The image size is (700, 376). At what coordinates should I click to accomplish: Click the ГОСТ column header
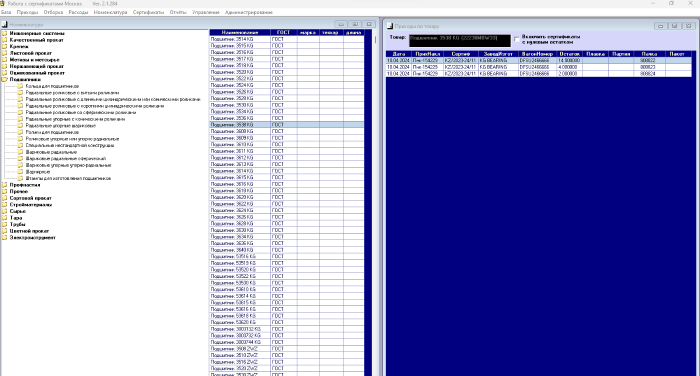283,33
